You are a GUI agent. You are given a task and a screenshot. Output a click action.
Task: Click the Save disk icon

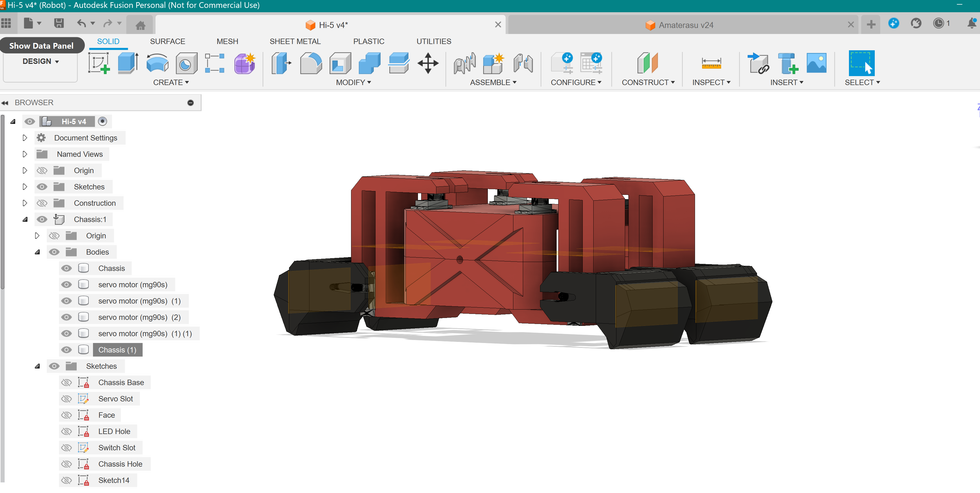(58, 24)
